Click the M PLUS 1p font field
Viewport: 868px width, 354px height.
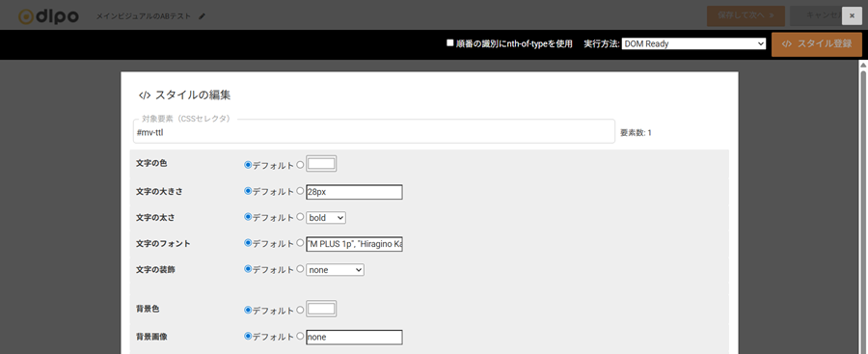coord(354,244)
